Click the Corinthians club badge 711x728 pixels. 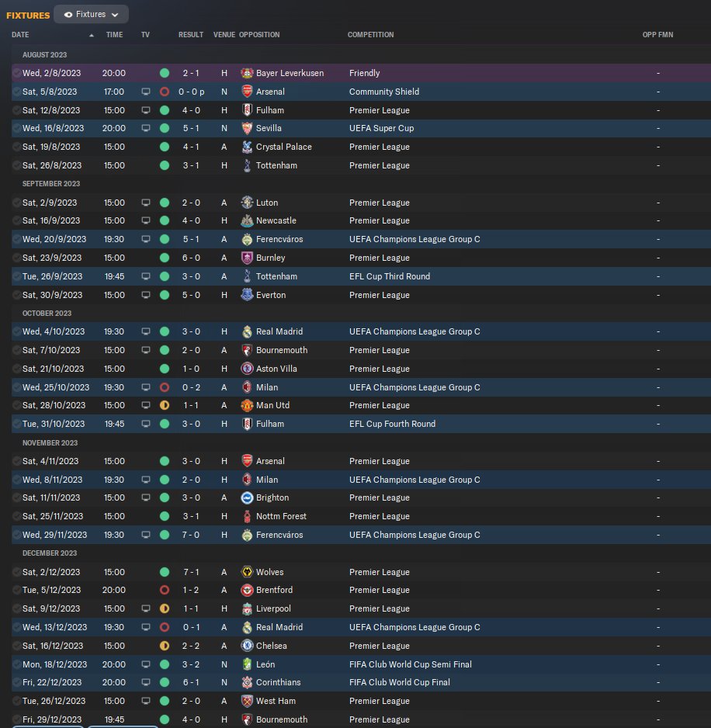click(x=247, y=682)
